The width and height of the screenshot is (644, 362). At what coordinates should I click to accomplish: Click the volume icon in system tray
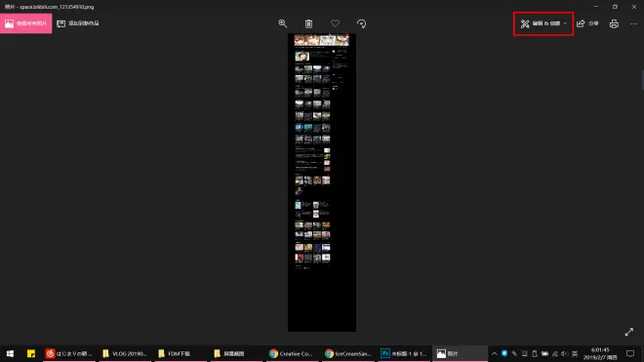click(564, 354)
